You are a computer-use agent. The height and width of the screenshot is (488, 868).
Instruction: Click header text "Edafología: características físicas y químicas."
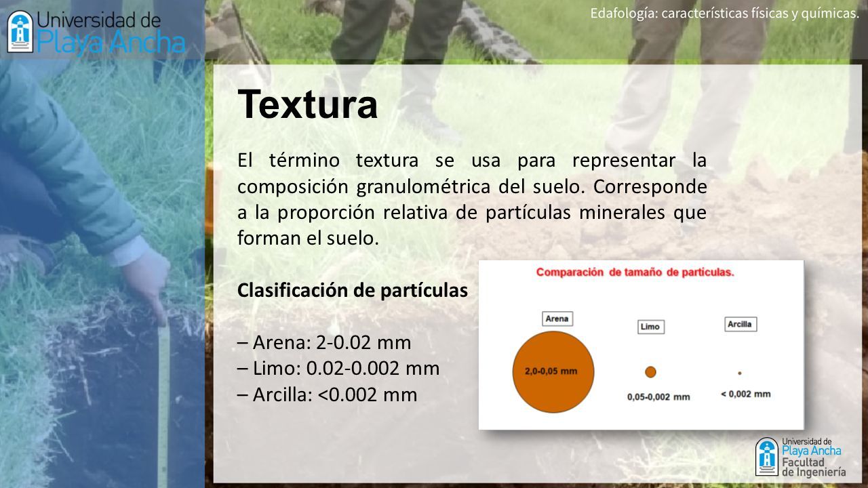[x=724, y=13]
